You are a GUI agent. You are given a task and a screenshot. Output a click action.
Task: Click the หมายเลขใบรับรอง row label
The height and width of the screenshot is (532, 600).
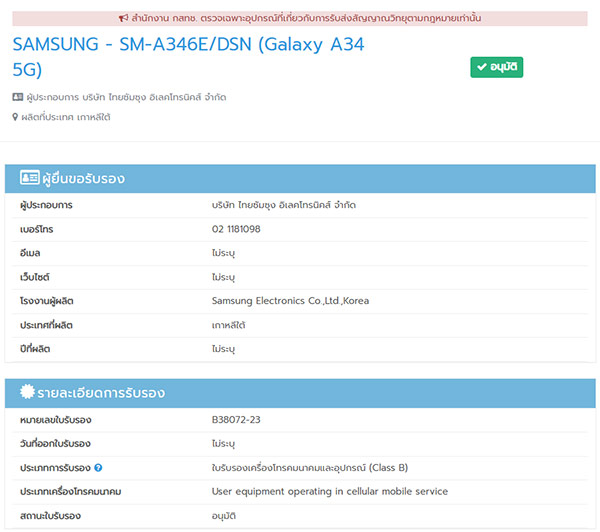[x=56, y=420]
